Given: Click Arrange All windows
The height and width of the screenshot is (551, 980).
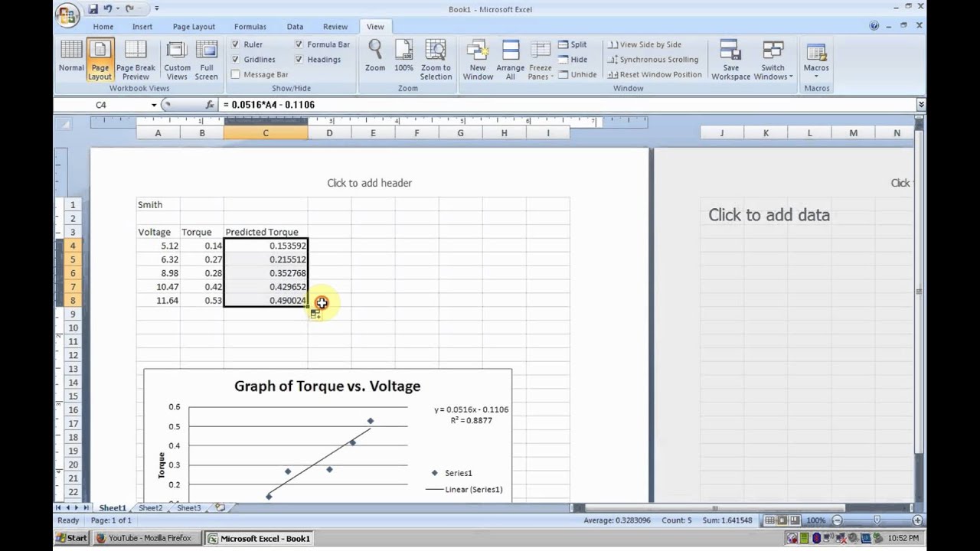Looking at the screenshot, I should pos(510,59).
